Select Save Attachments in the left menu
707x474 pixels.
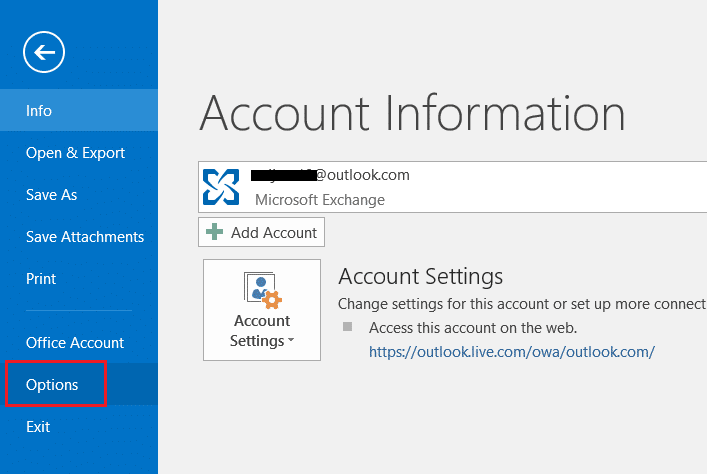(x=84, y=237)
